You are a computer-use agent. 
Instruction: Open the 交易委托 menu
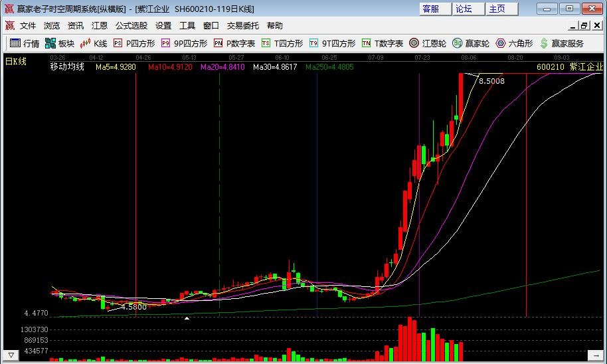click(242, 25)
